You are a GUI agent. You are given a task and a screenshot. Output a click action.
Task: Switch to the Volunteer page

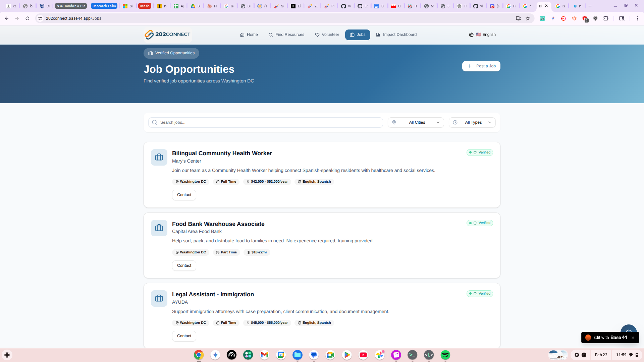click(x=327, y=35)
